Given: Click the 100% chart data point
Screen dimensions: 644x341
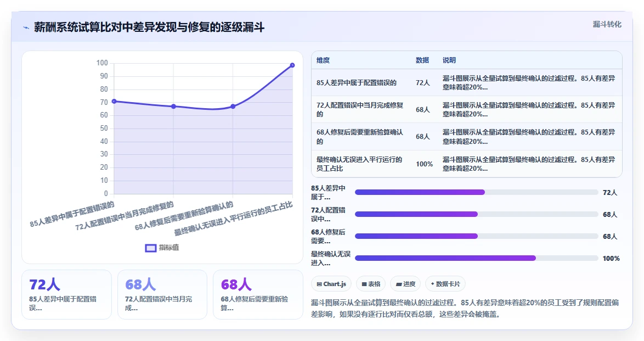Looking at the screenshot, I should [292, 65].
